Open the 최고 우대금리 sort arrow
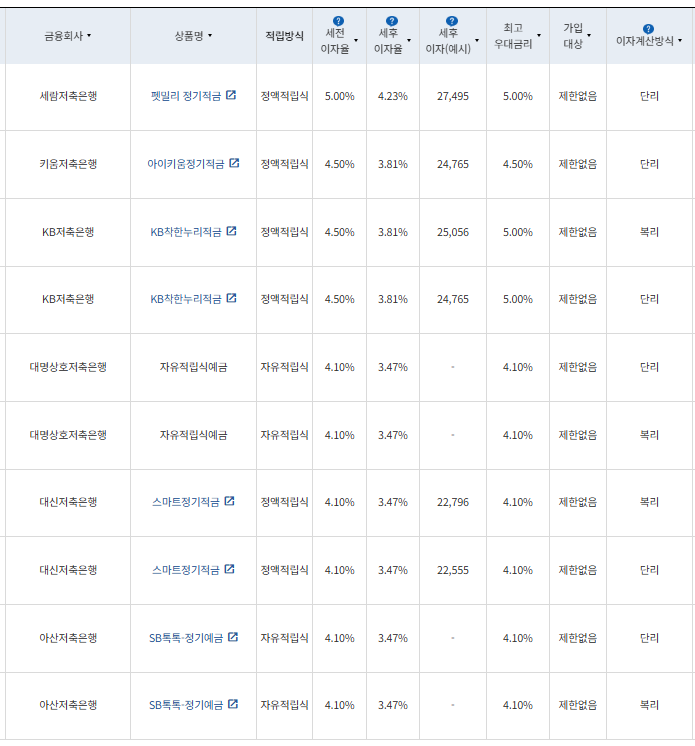 (x=539, y=36)
